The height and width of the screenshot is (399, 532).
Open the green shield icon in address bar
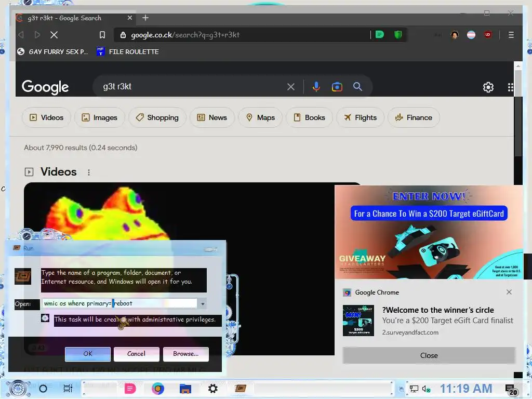(x=398, y=34)
